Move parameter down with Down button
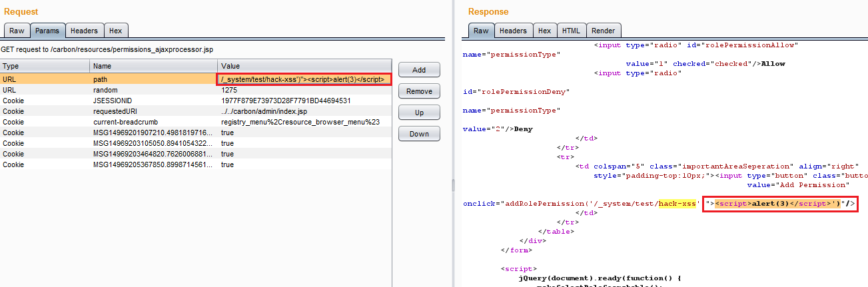 pos(419,134)
